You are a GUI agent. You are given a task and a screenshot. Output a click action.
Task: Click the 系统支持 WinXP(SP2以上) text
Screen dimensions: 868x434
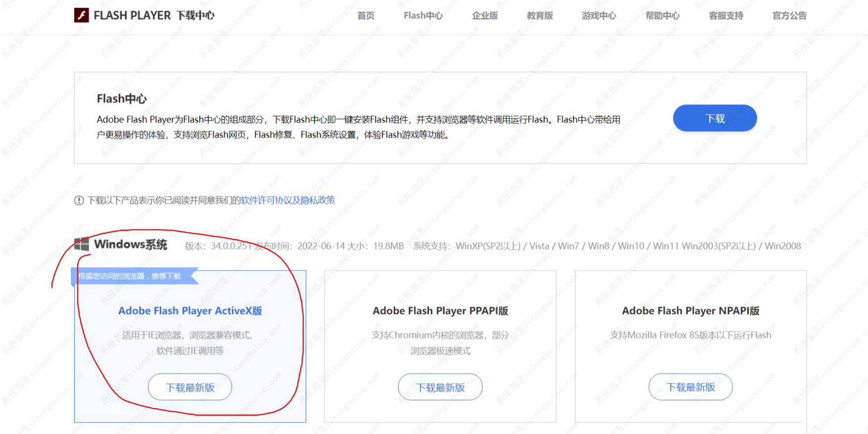(607, 246)
